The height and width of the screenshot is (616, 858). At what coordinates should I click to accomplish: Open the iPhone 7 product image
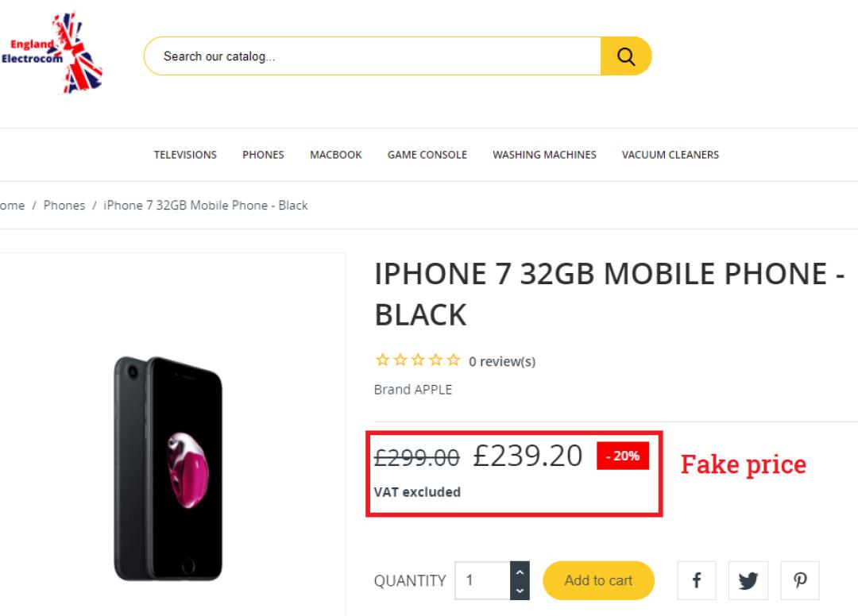pyautogui.click(x=168, y=468)
